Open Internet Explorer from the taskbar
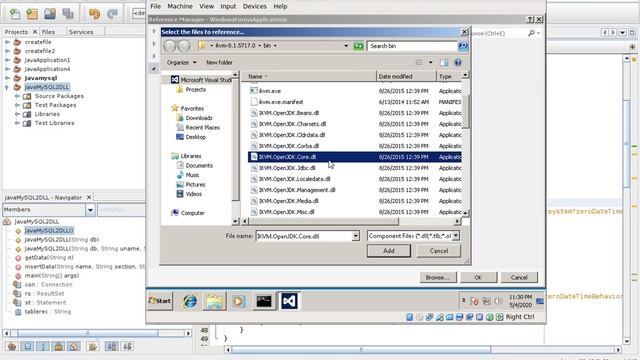This screenshot has width=640, height=360. pyautogui.click(x=190, y=301)
